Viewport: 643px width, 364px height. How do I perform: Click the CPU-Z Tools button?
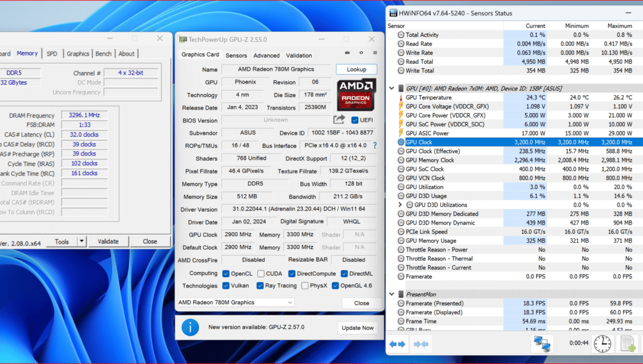pos(62,242)
